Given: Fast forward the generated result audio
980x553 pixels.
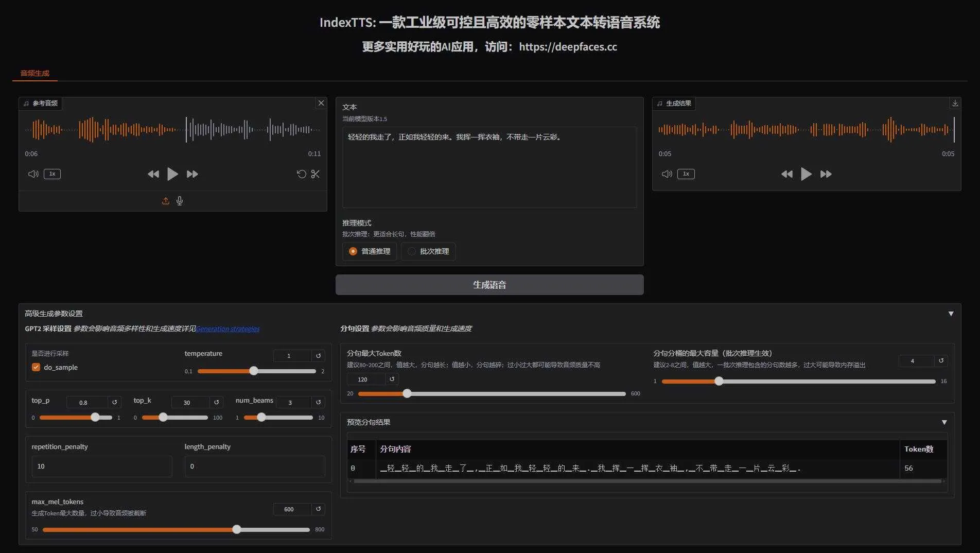Looking at the screenshot, I should 826,174.
